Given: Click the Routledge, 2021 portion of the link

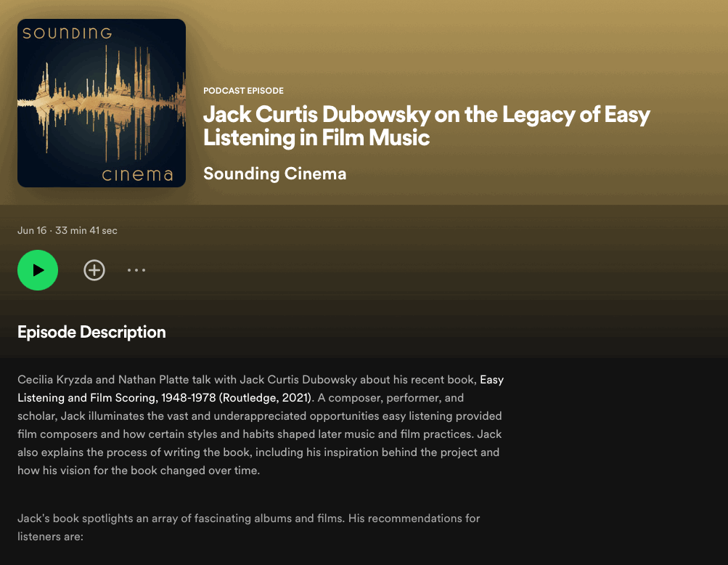Looking at the screenshot, I should click(266, 398).
